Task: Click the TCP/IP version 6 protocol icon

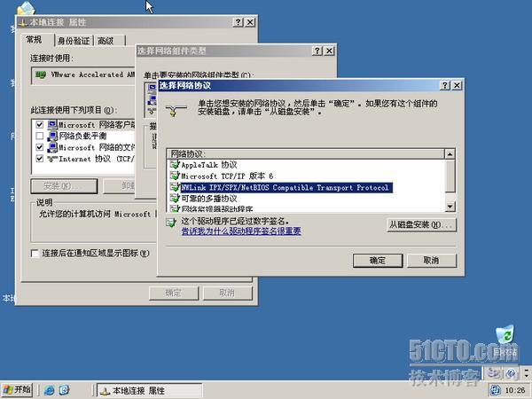Action: click(175, 176)
